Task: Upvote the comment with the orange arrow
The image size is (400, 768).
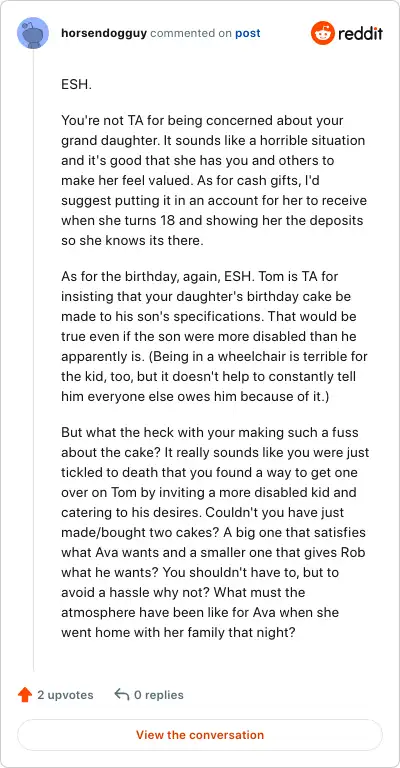Action: (x=24, y=695)
